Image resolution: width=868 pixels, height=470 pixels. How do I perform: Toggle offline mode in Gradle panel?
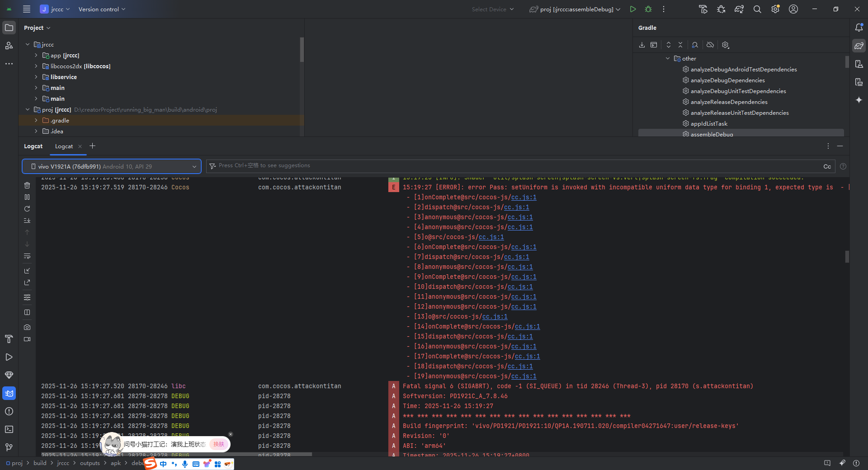click(x=710, y=45)
